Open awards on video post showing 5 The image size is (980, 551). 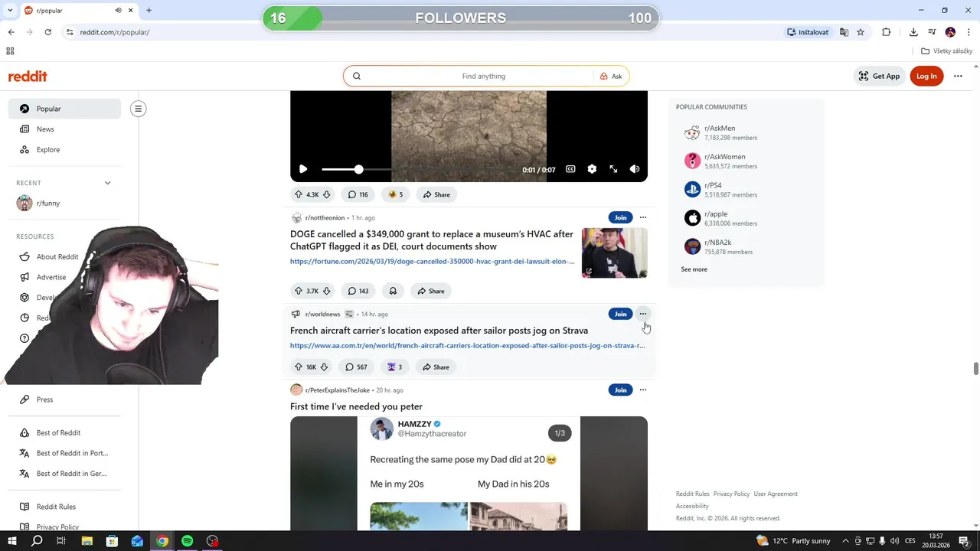pyautogui.click(x=395, y=194)
